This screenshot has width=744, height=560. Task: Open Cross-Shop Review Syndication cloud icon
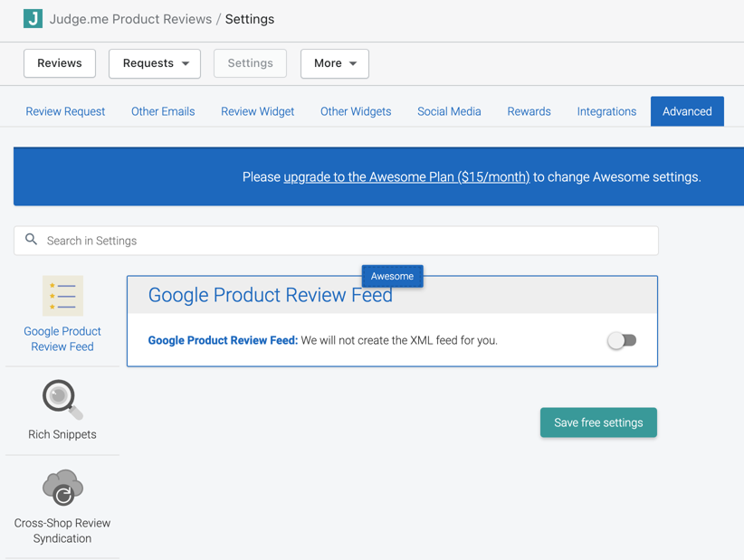point(62,488)
